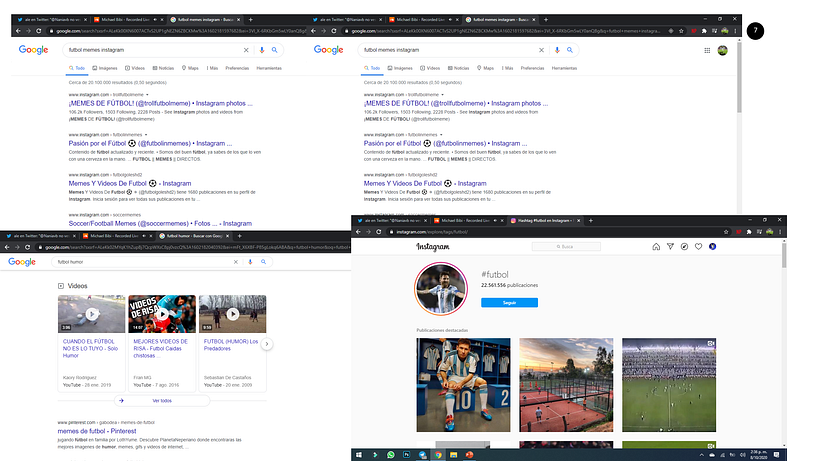Expand 'Más' in right futbol memes window
The width and height of the screenshot is (820, 461).
507,68
